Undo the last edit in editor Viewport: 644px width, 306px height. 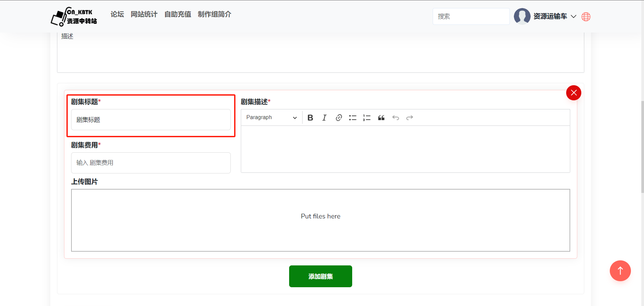[x=395, y=118]
